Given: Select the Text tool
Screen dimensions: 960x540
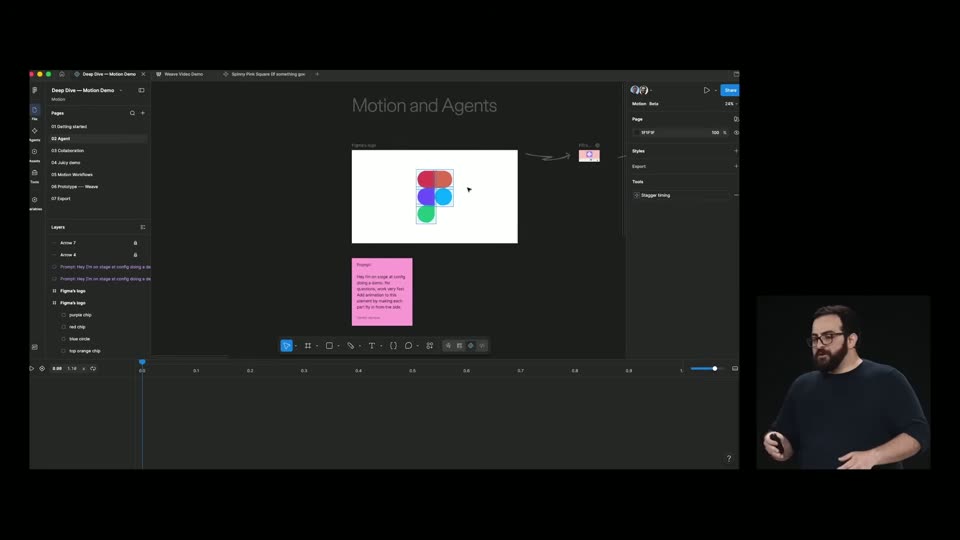Looking at the screenshot, I should pyautogui.click(x=372, y=346).
